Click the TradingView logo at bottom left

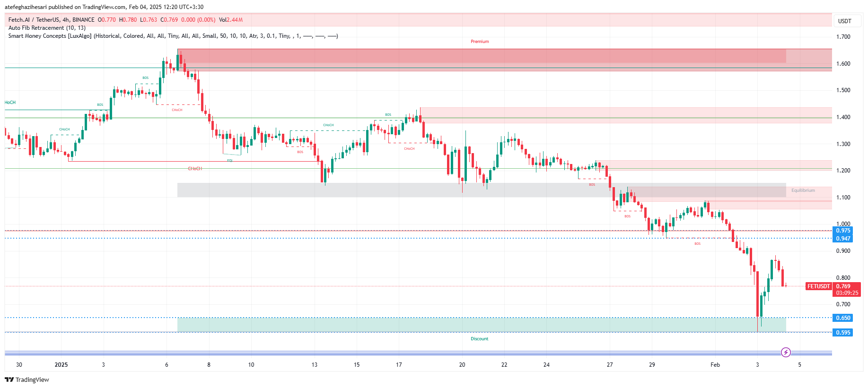(27, 379)
